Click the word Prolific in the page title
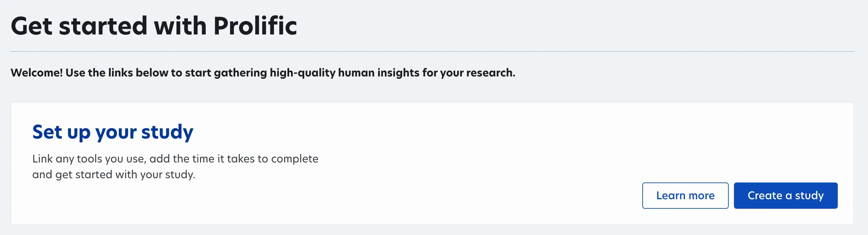This screenshot has width=868, height=235. click(x=255, y=26)
